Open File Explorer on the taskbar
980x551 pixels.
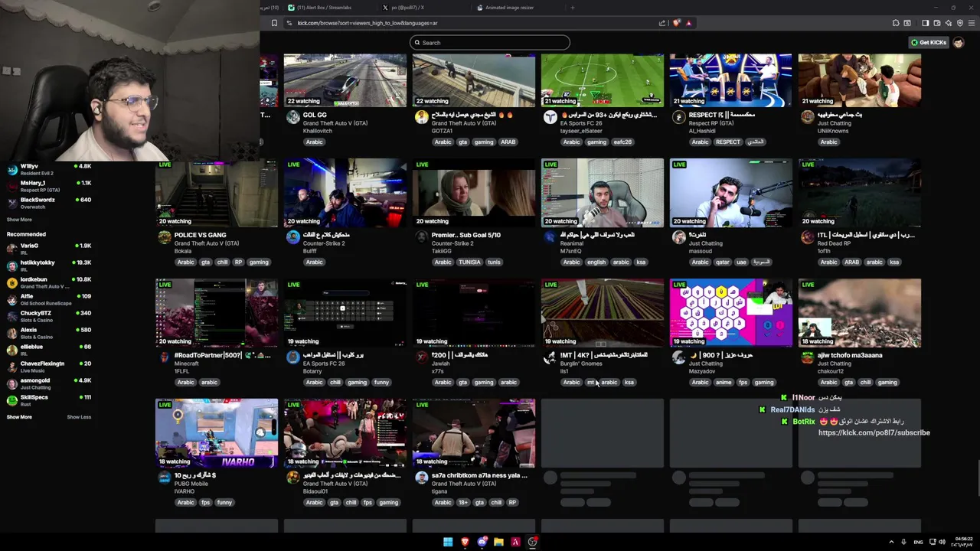pyautogui.click(x=498, y=542)
